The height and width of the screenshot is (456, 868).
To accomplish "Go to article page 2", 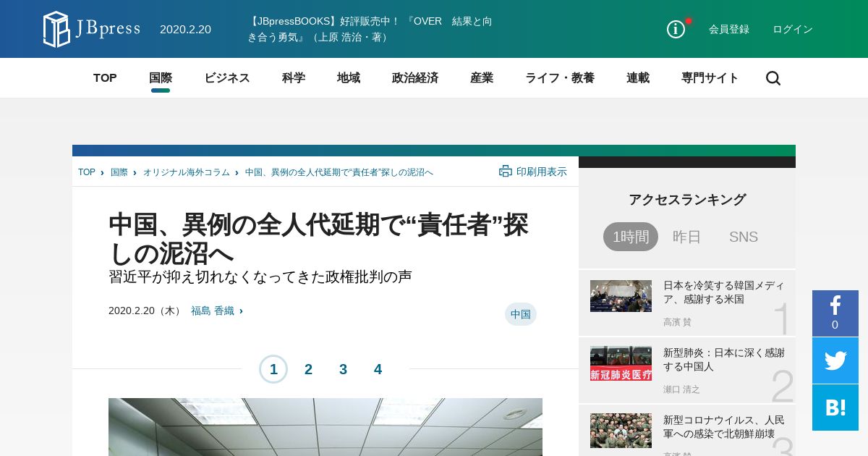I will (308, 369).
